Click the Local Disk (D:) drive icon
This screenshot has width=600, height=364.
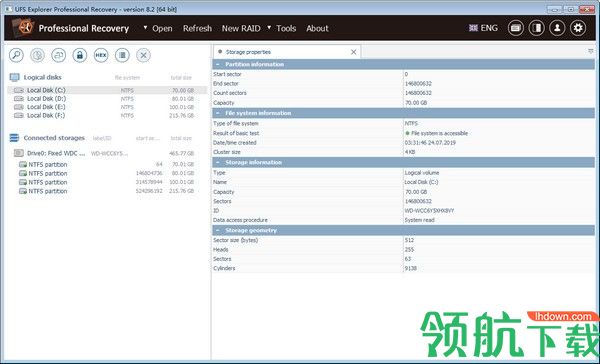(x=19, y=99)
